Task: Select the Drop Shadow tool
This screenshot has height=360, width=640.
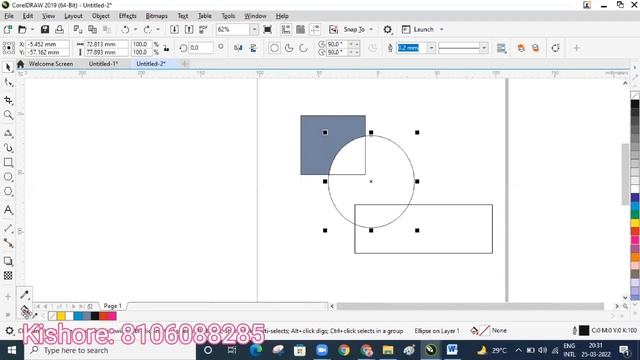Action: click(x=8, y=261)
